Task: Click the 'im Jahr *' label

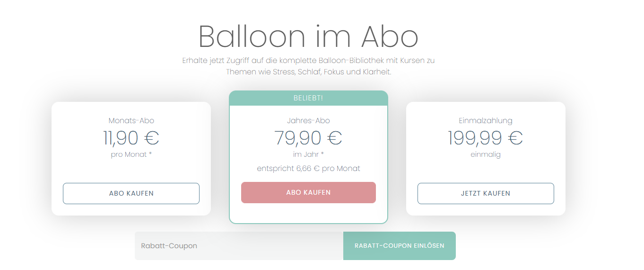Action: [308, 154]
